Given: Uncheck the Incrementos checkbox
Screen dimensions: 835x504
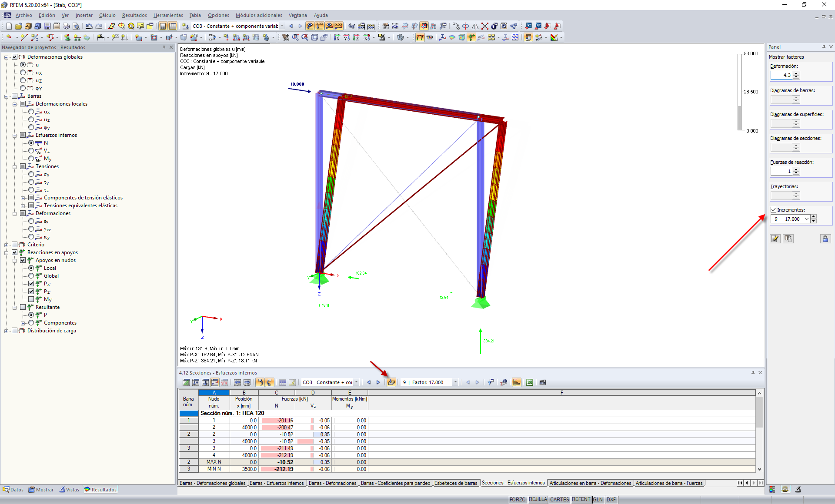Looking at the screenshot, I should 773,210.
